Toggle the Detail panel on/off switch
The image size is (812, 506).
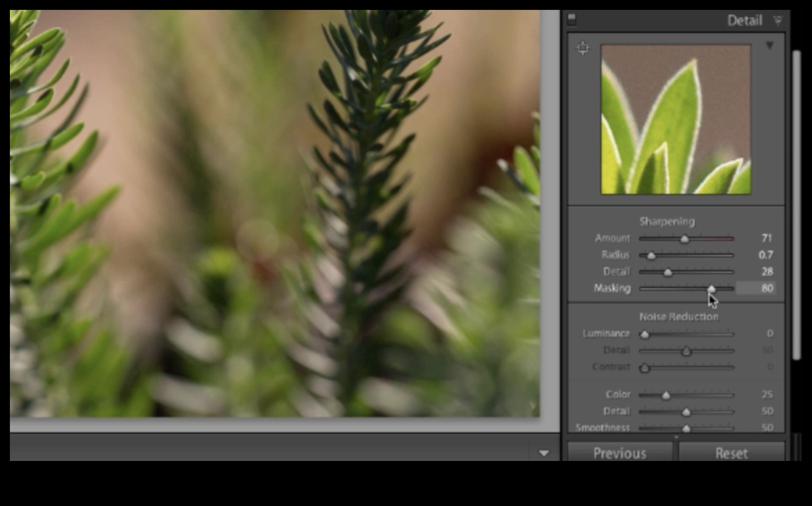[x=572, y=19]
